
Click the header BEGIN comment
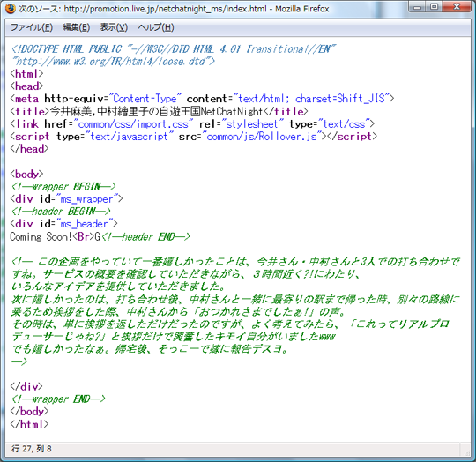point(61,212)
